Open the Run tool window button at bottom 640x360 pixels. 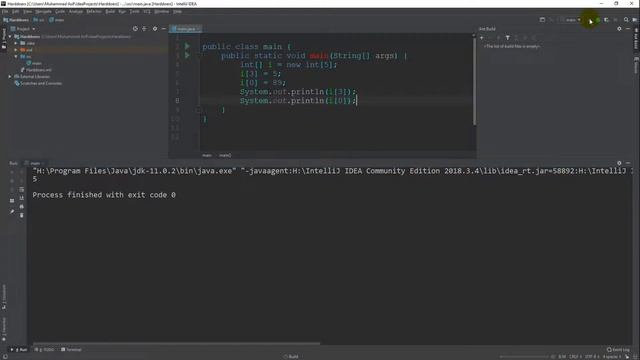(x=19, y=350)
